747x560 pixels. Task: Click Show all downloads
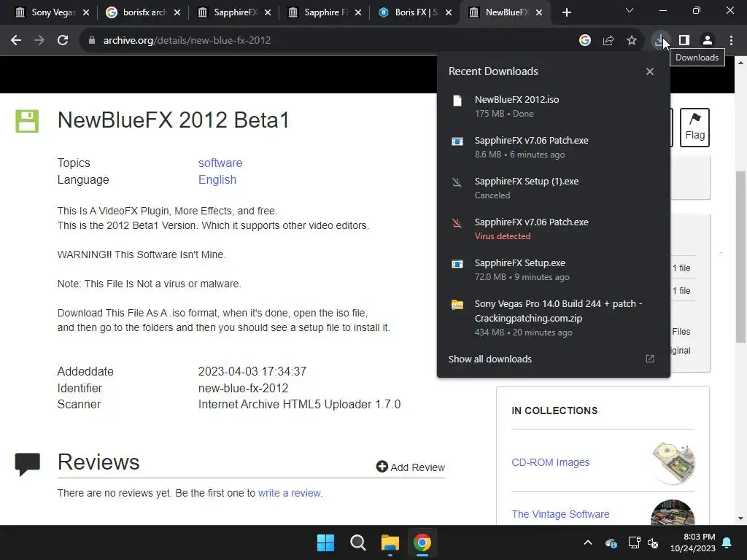(489, 359)
